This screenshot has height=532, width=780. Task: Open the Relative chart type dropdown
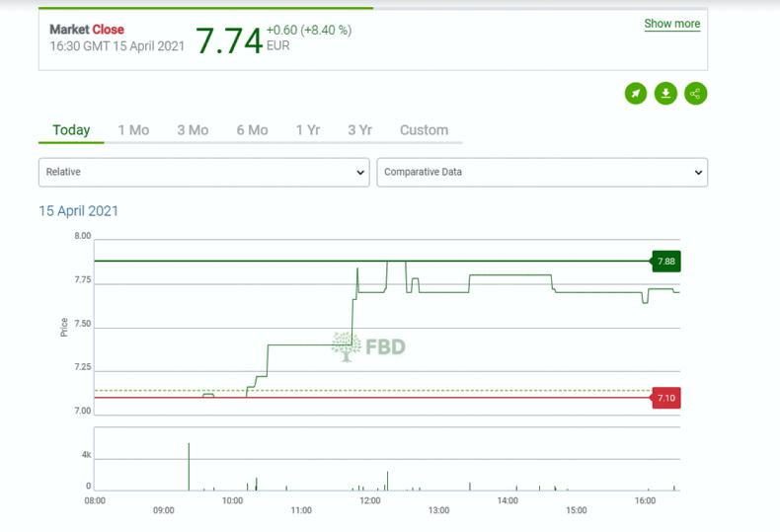pos(204,172)
